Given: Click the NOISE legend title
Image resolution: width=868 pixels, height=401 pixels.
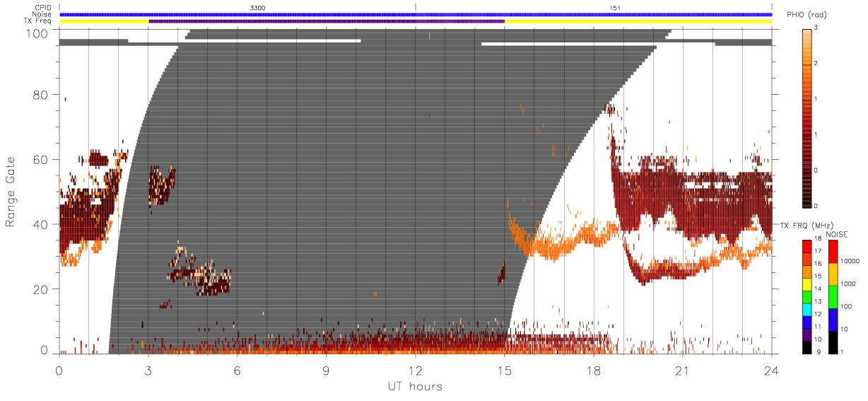Looking at the screenshot, I should [837, 234].
